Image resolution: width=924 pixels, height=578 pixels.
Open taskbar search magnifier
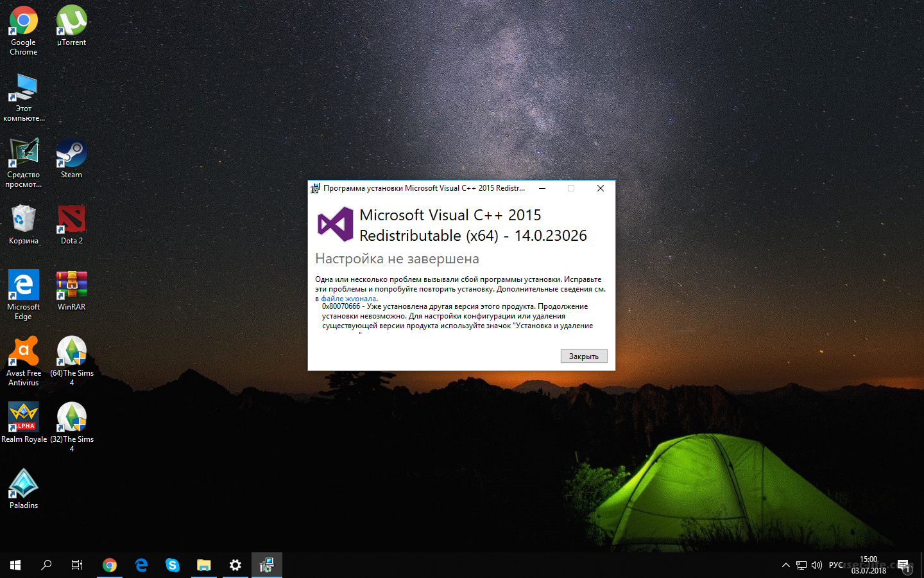pos(46,565)
